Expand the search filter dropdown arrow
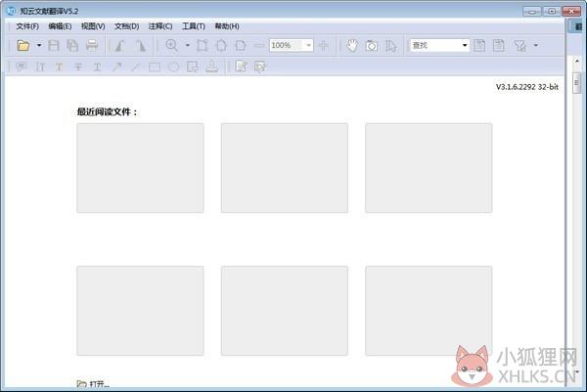The height and width of the screenshot is (392, 587). click(x=536, y=46)
